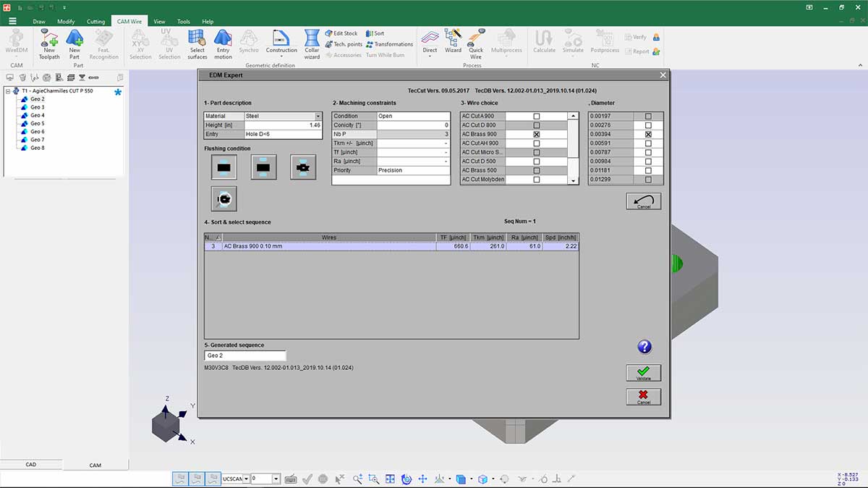The image size is (868, 488).
Task: Open the View ribbon tab
Action: pyautogui.click(x=159, y=22)
